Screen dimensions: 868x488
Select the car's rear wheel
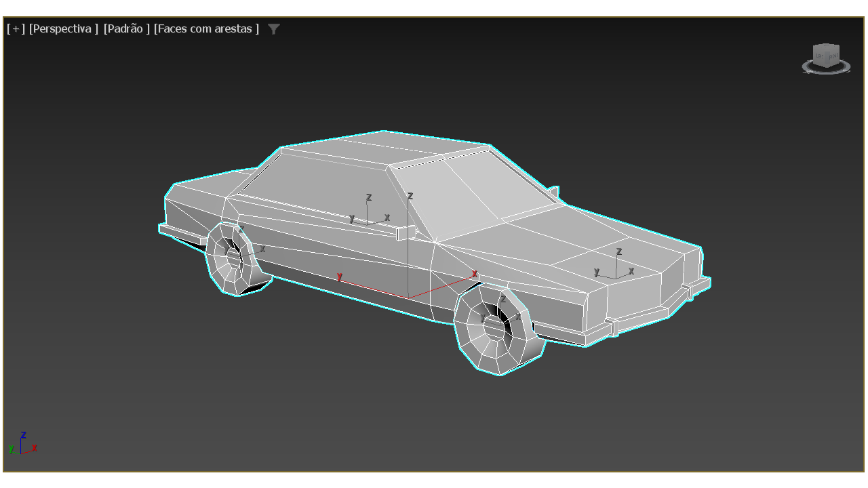click(x=233, y=259)
